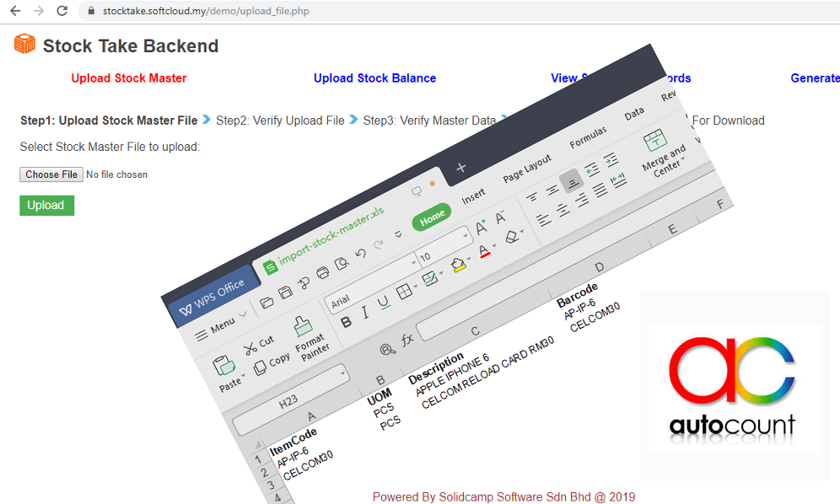Viewport: 840px width, 504px height.
Task: Toggle Italic formatting
Action: click(364, 313)
